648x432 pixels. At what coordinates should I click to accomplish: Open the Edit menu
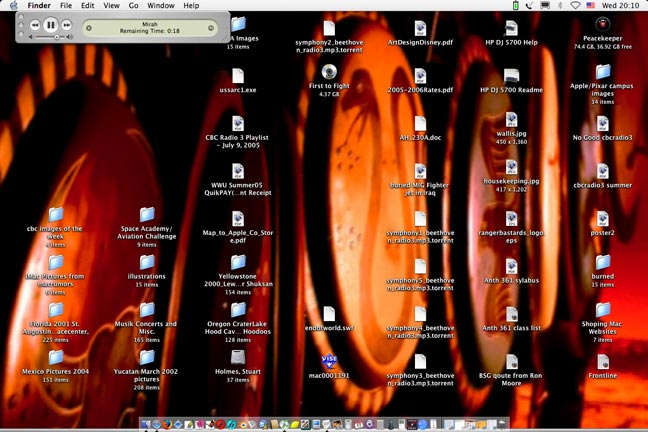(x=88, y=5)
